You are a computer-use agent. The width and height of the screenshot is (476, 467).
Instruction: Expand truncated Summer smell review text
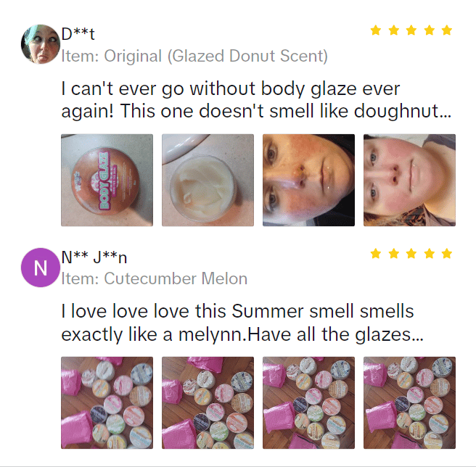(242, 323)
